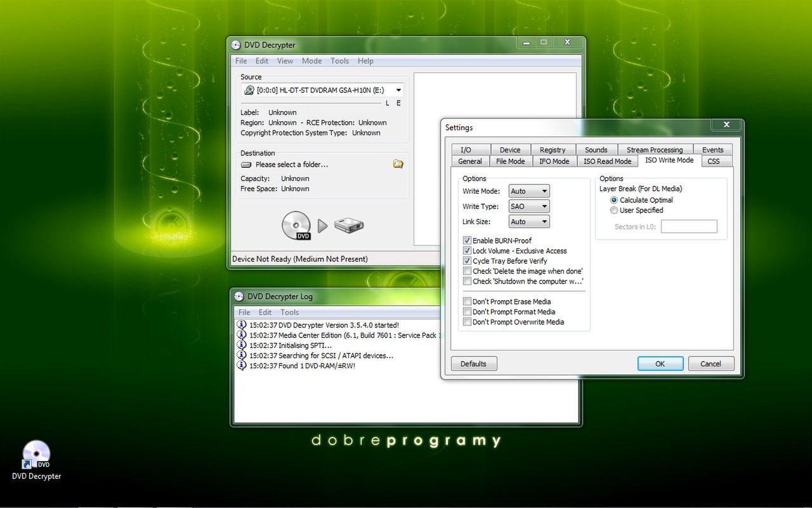The width and height of the screenshot is (812, 508).
Task: Switch to the ISO Read Mode tab
Action: point(607,161)
